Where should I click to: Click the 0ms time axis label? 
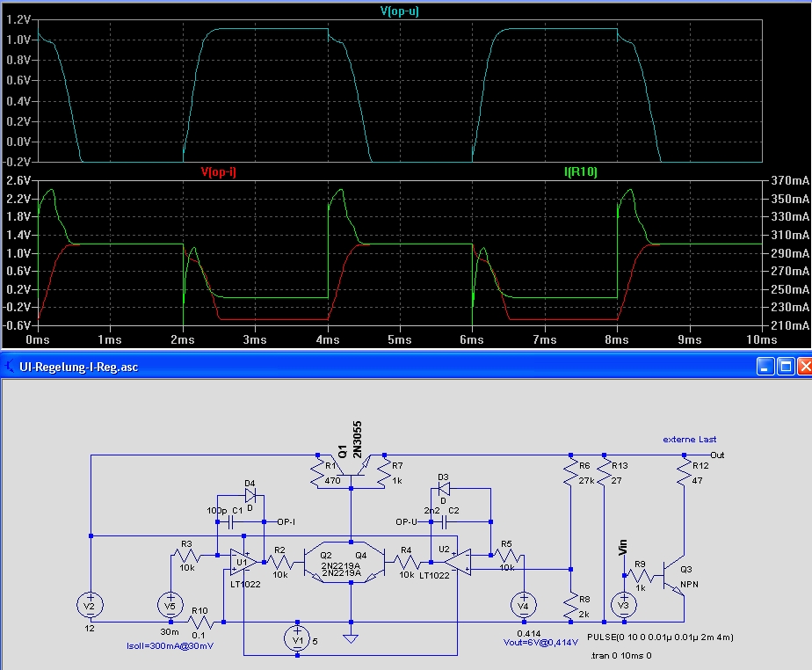37,340
